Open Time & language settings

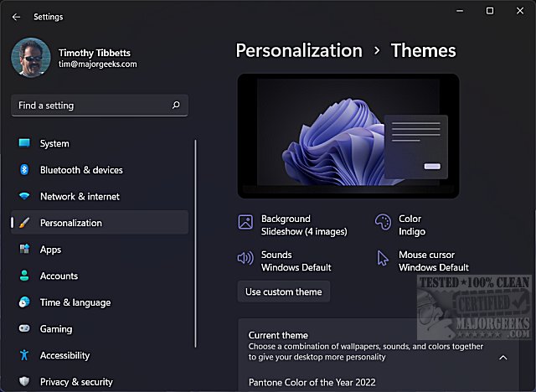tap(100, 302)
